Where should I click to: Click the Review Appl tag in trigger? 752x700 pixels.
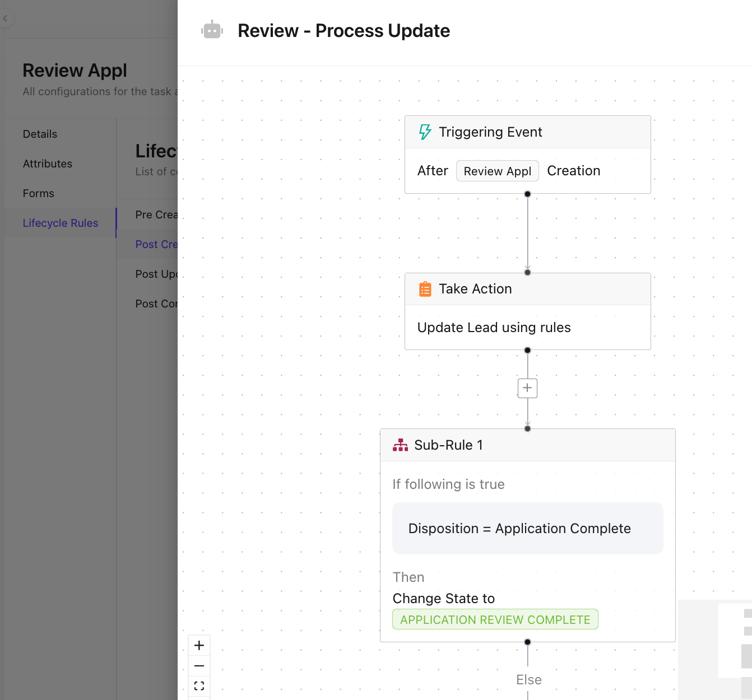(x=498, y=171)
